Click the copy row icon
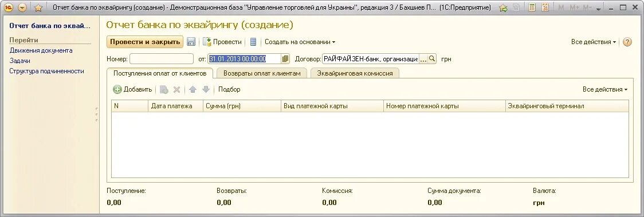 pyautogui.click(x=164, y=89)
